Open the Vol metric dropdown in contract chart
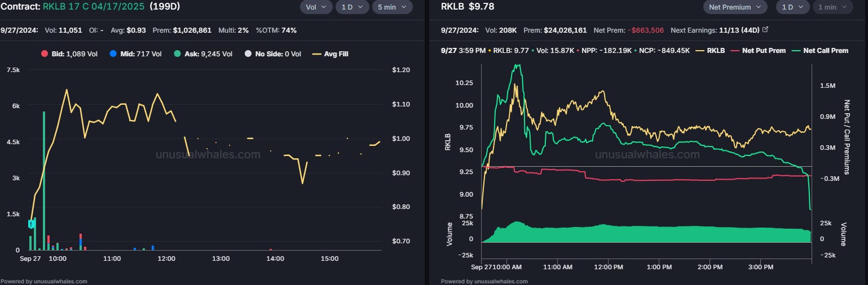Screen dimensions: 868x285 coord(316,7)
